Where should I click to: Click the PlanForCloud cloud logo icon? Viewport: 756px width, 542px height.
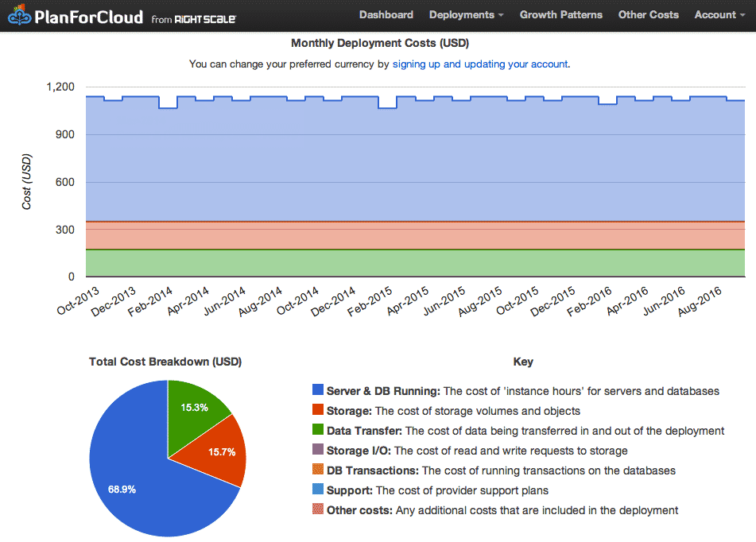tap(21, 17)
